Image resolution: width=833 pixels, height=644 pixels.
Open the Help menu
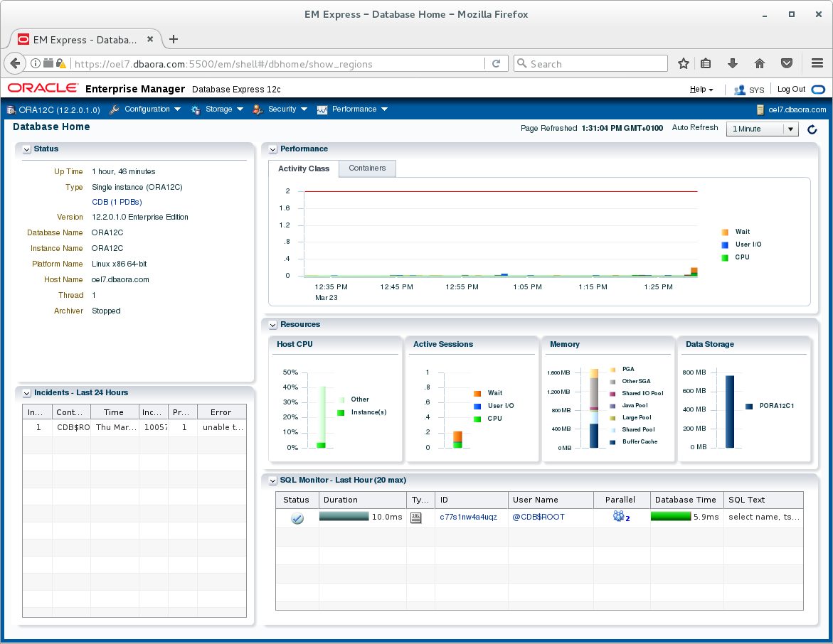click(x=701, y=89)
